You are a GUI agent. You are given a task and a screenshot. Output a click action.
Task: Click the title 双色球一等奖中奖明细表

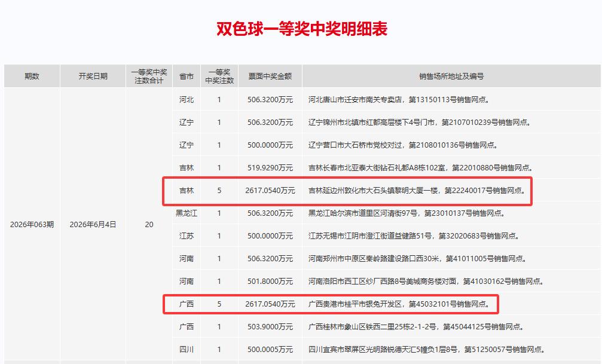click(302, 29)
